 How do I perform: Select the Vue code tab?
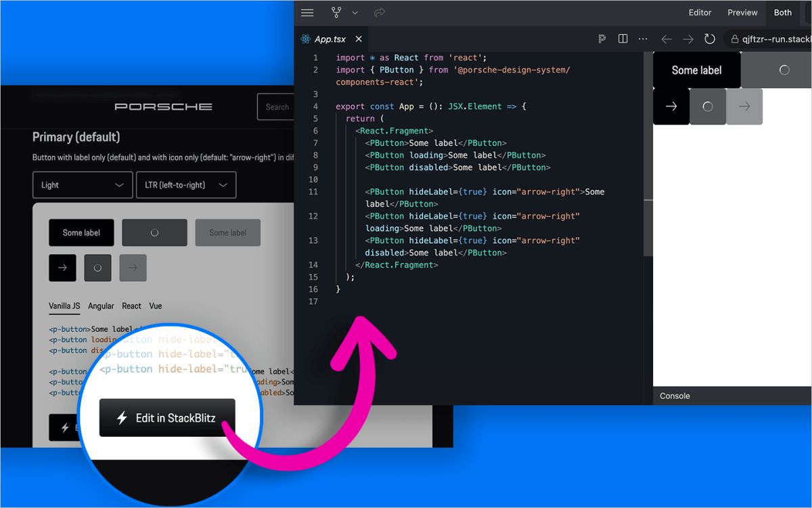156,306
